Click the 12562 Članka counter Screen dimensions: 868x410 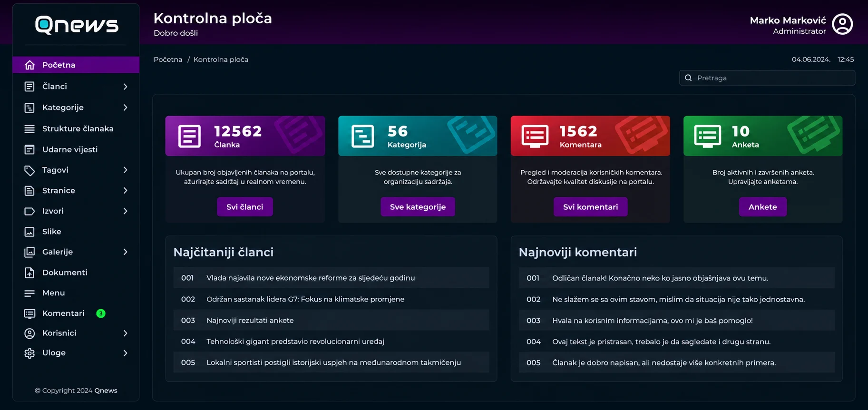tap(238, 136)
